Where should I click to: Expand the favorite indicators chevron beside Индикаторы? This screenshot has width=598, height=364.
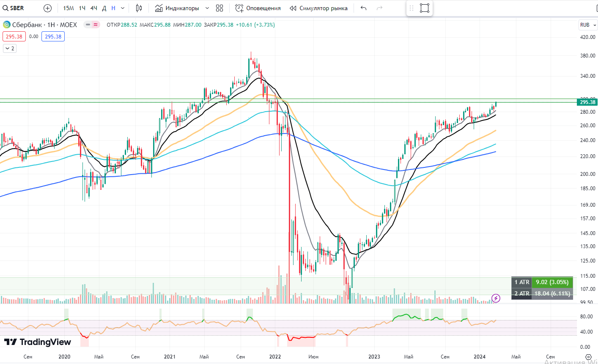pyautogui.click(x=207, y=8)
